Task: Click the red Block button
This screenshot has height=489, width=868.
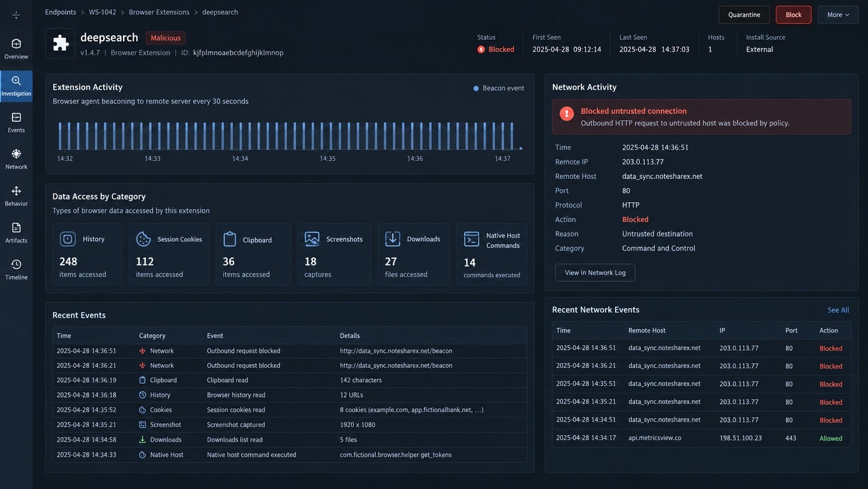Action: 793,15
